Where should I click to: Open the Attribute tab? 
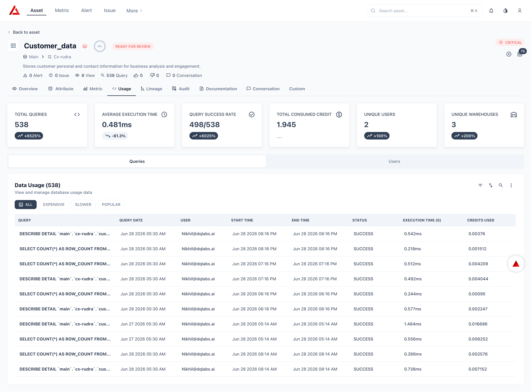point(61,89)
